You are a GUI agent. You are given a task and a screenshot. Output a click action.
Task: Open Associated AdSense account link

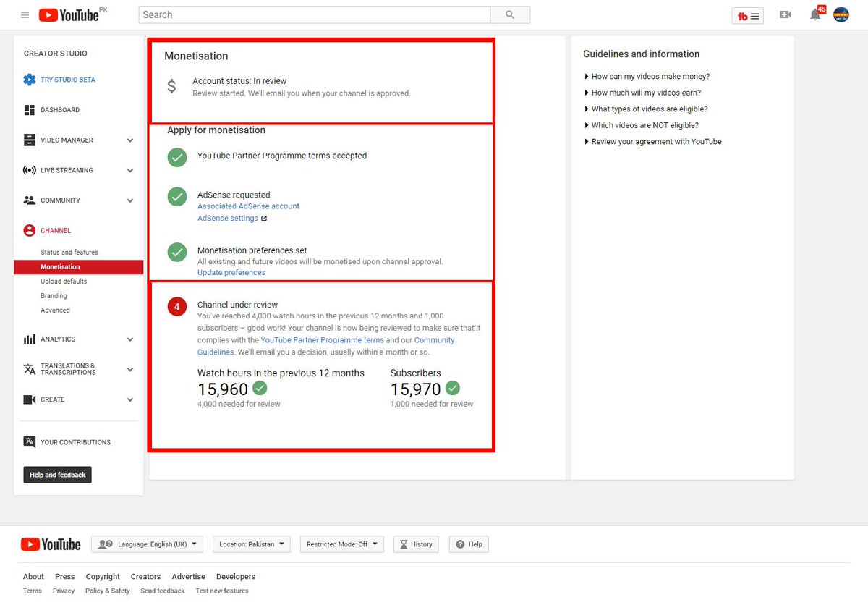click(248, 206)
